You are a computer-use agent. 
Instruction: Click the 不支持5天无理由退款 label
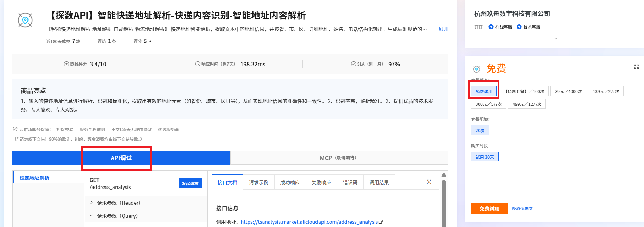click(132, 129)
